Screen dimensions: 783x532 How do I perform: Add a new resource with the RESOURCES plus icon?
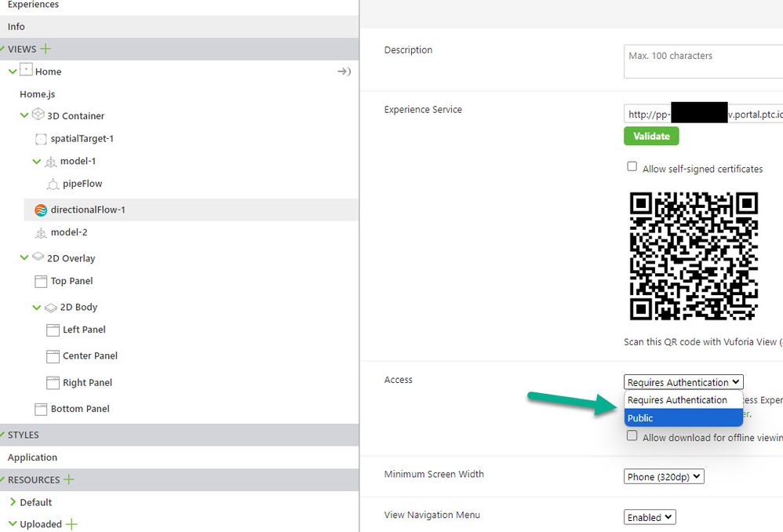click(69, 479)
